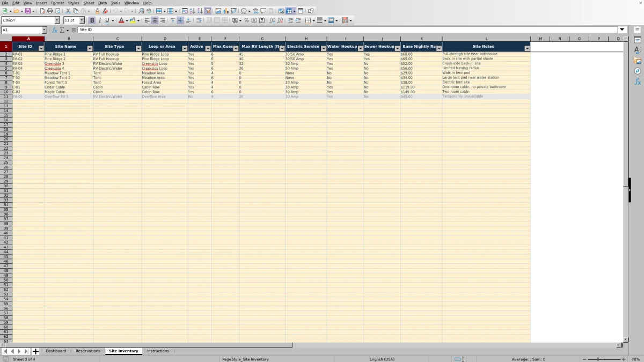Open the Function Wizard fx icon

tap(55, 30)
